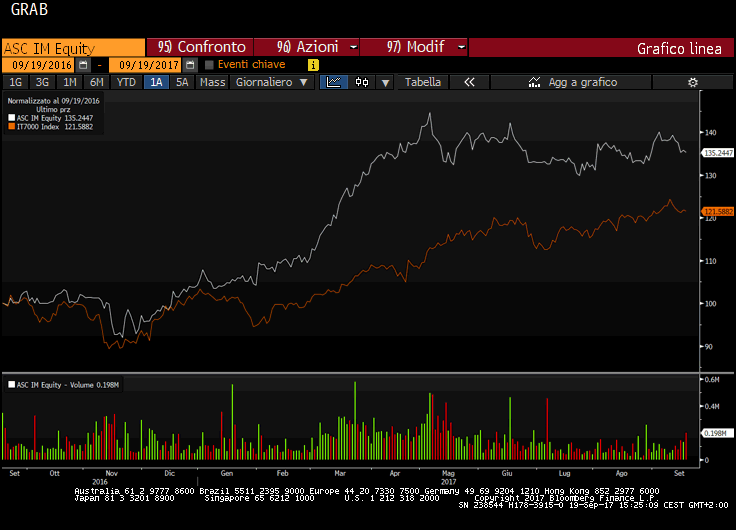Open the chart type dropdown arrow
736x530 pixels.
(x=385, y=83)
